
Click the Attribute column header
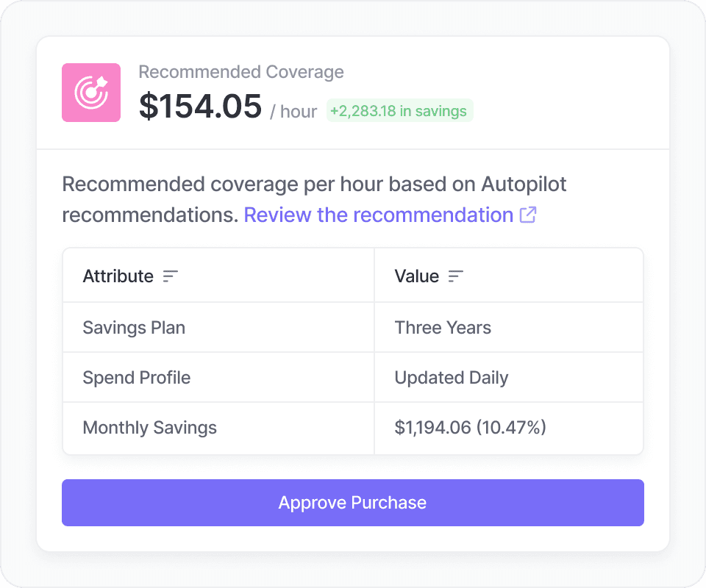click(118, 276)
